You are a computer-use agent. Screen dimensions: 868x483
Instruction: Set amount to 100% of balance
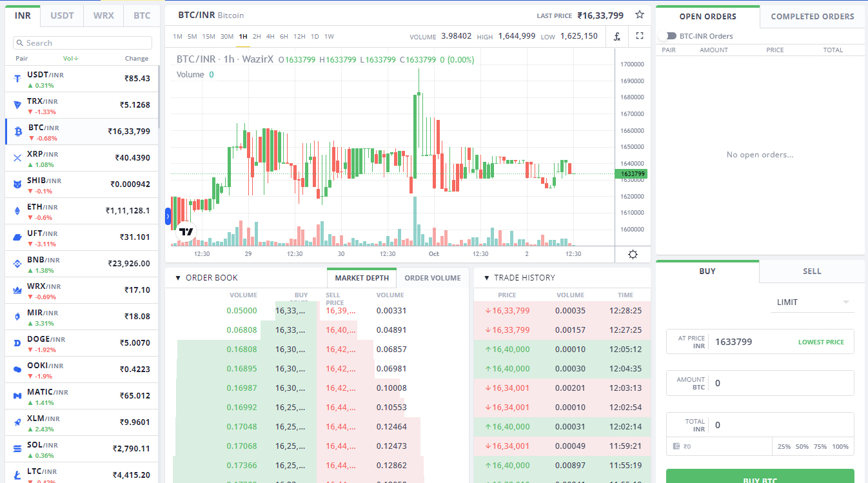(x=840, y=446)
